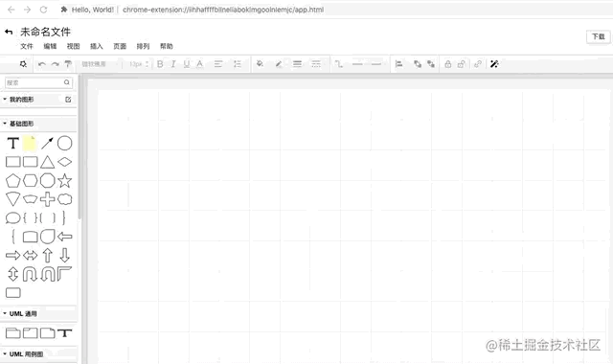Click the back arrow beside file title
This screenshot has height=364, width=613.
(9, 32)
